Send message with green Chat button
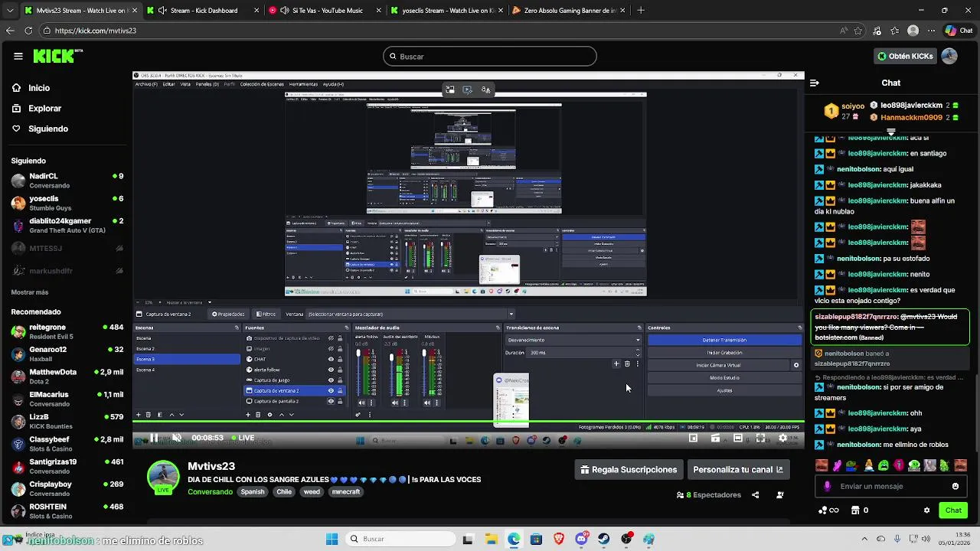 pos(953,510)
